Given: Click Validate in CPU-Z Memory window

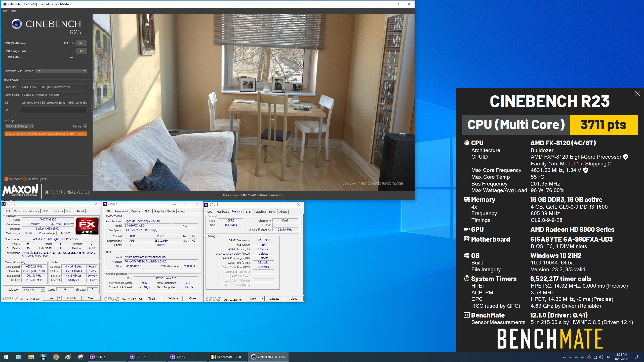Looking at the screenshot, I should (x=274, y=299).
